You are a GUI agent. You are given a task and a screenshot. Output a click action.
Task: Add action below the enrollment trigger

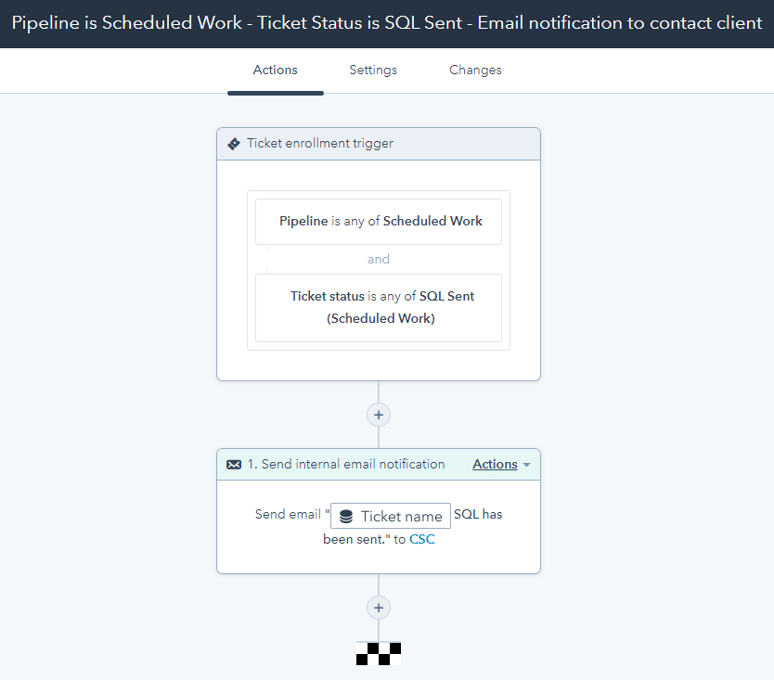pyautogui.click(x=378, y=414)
